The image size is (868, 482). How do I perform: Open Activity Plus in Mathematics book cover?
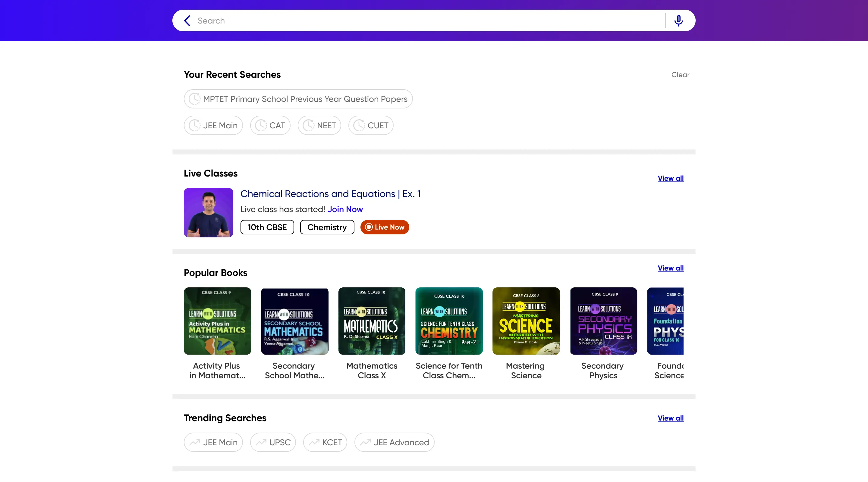coord(217,321)
